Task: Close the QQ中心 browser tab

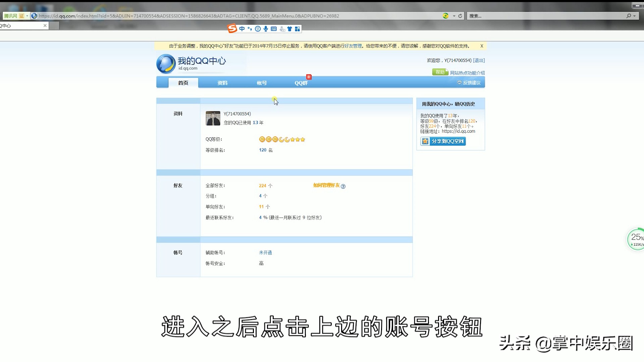Action: (x=45, y=25)
